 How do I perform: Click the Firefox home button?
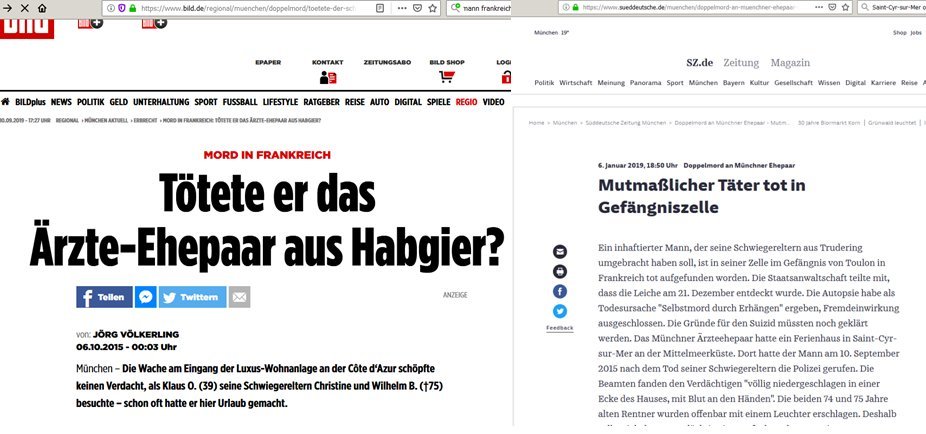click(41, 8)
